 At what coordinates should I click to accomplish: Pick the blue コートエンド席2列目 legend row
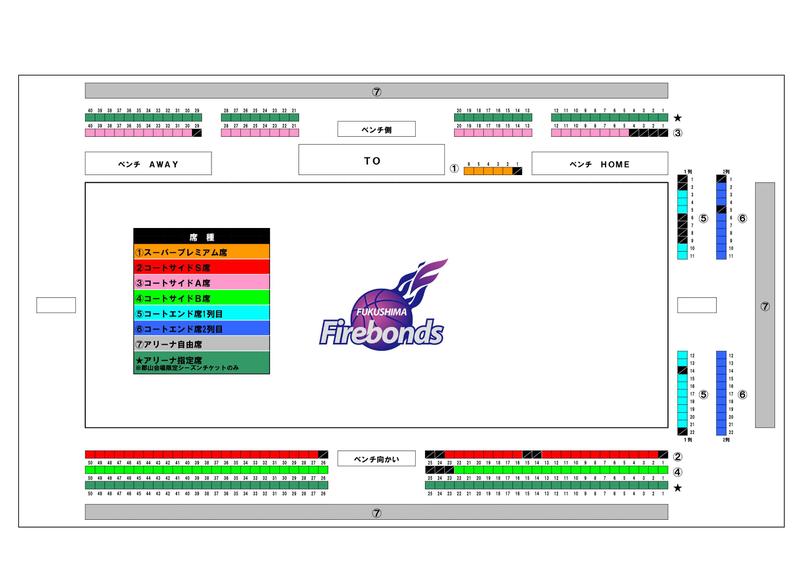tap(202, 328)
